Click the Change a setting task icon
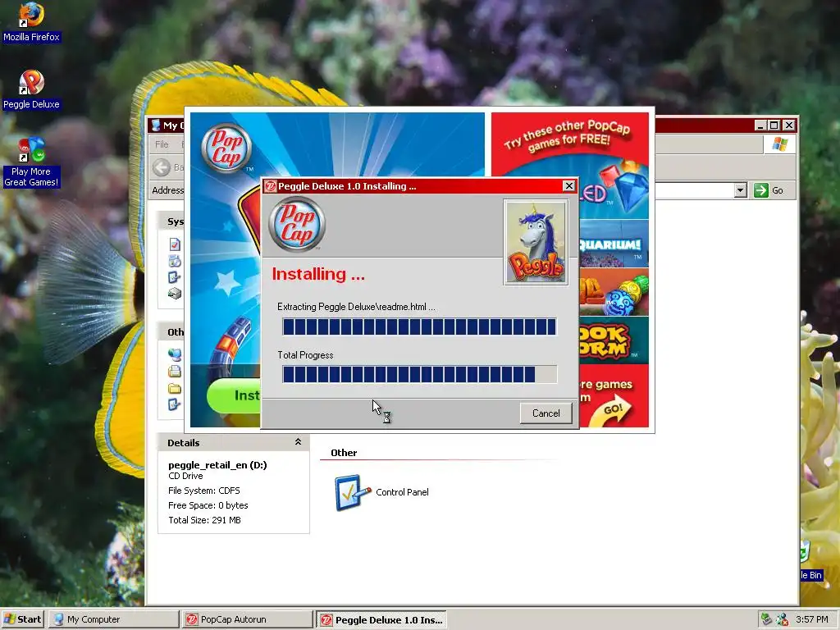 (175, 277)
